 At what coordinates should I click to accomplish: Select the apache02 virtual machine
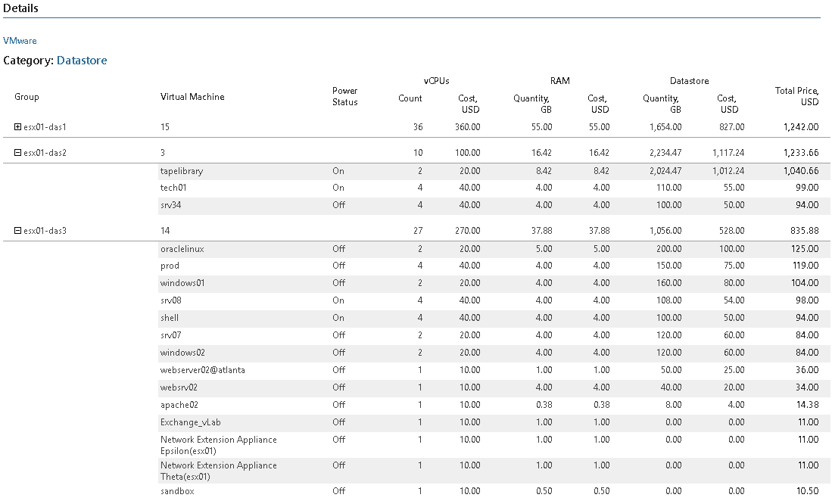coord(179,405)
